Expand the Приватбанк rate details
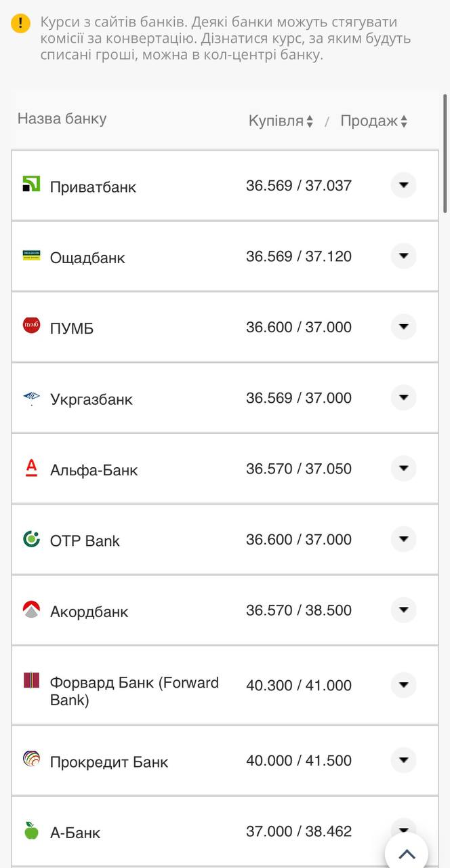 coord(403,185)
